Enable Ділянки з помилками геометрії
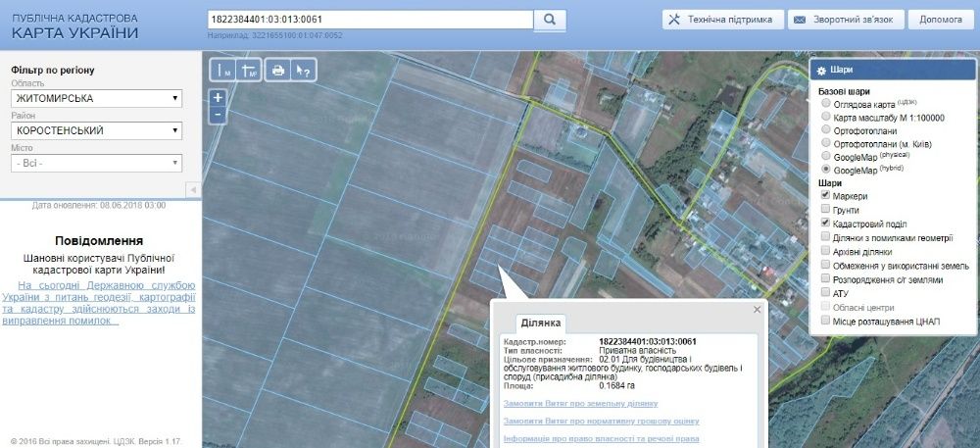This screenshot has height=448, width=980. point(825,237)
